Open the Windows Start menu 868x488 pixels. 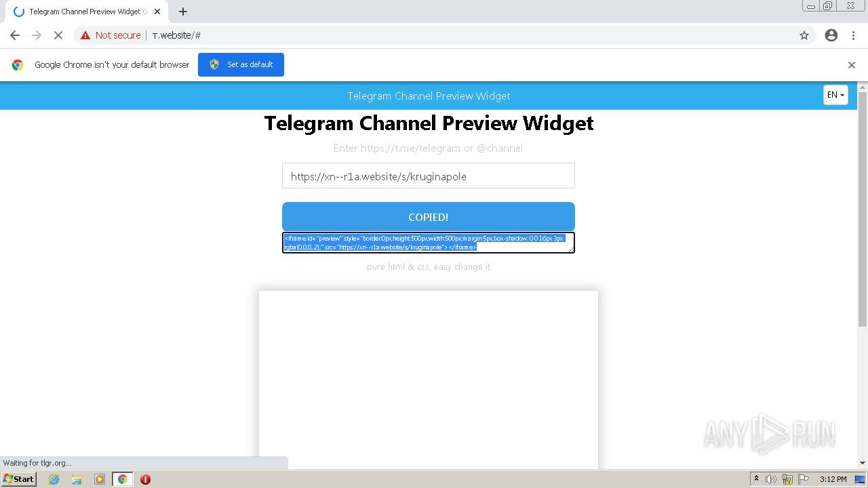(x=18, y=479)
